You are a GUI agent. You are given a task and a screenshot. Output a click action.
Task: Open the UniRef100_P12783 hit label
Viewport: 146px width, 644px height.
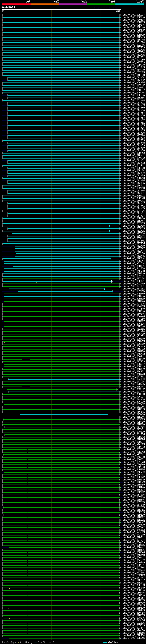133,140
